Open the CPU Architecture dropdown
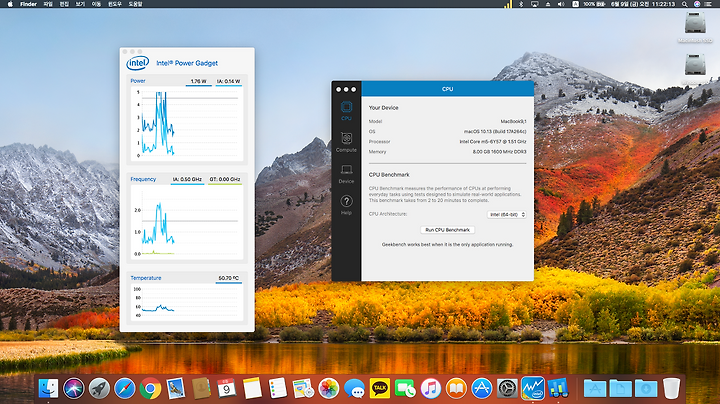Image resolution: width=720 pixels, height=404 pixels. (x=506, y=214)
